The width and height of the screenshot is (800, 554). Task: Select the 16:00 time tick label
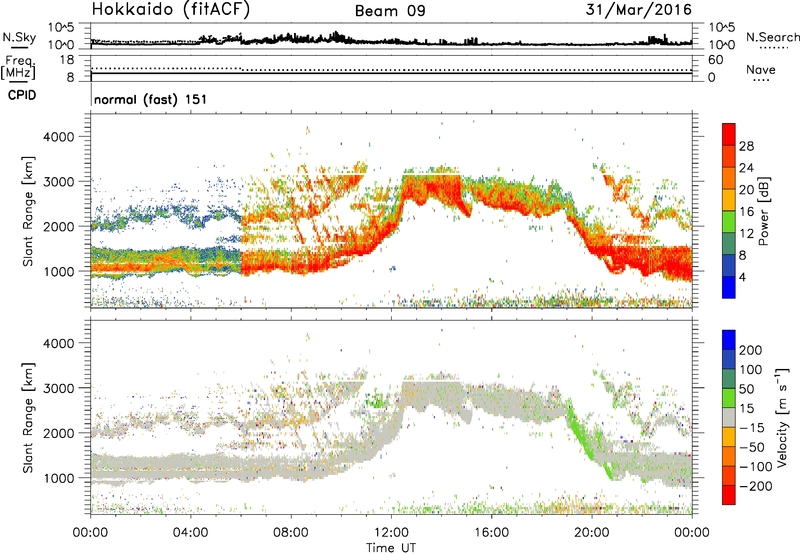[x=491, y=533]
